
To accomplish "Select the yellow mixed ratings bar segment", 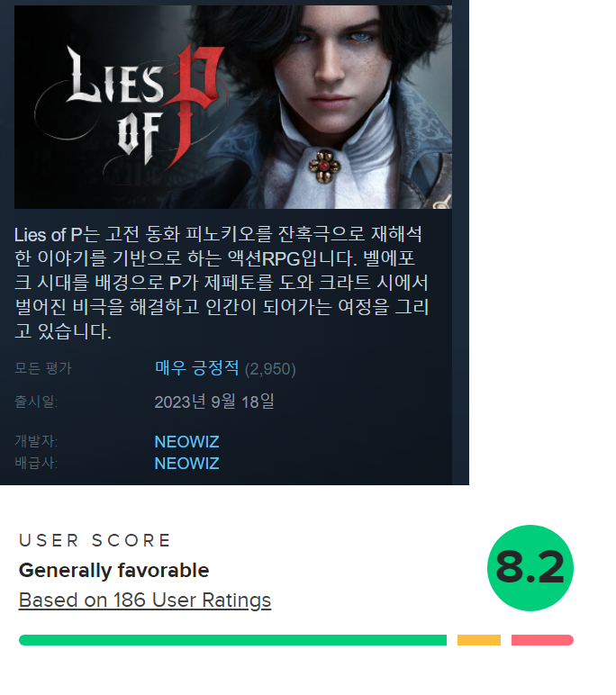I will (x=479, y=640).
